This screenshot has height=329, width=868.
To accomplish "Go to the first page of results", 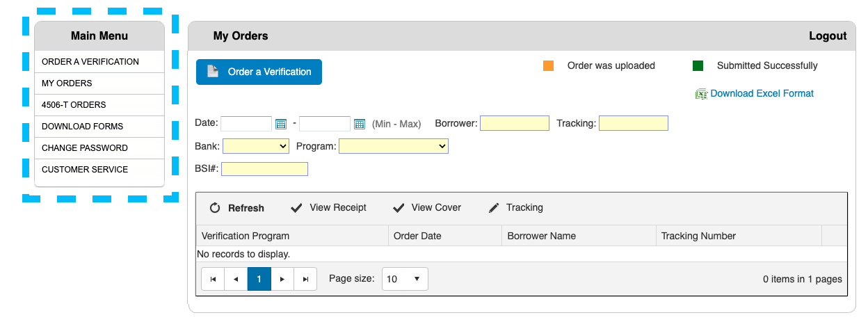I will 213,279.
